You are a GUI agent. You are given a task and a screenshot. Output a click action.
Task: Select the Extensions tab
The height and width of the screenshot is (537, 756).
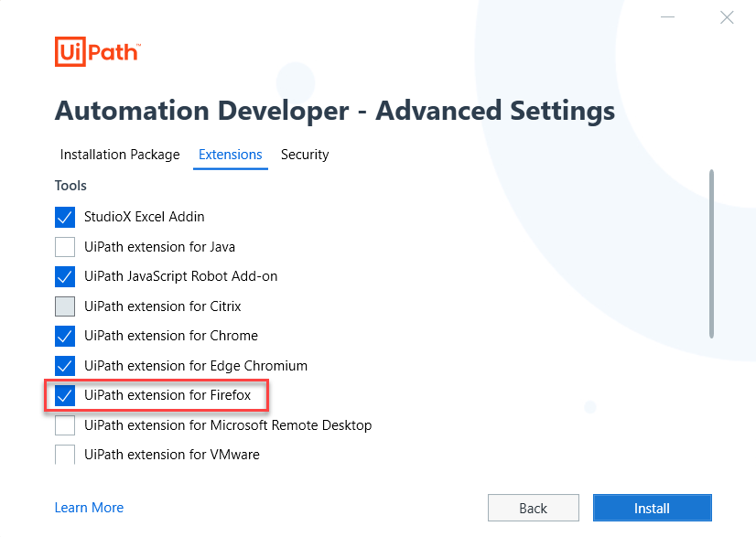(230, 155)
